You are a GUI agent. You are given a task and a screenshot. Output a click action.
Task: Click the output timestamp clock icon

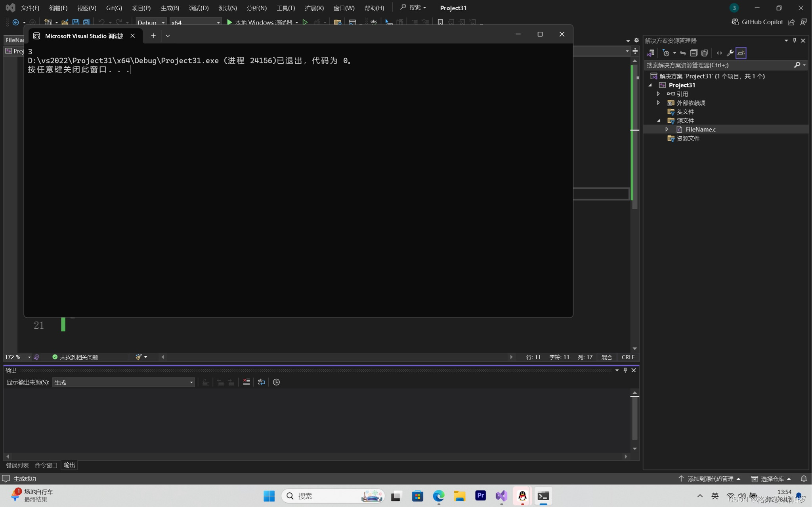(276, 382)
